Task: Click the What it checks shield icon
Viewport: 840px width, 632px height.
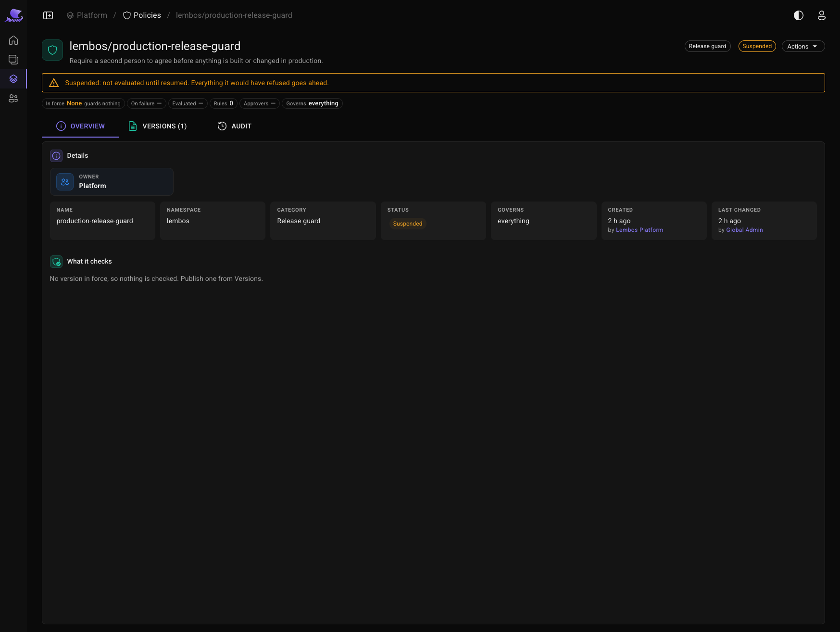Action: click(56, 262)
